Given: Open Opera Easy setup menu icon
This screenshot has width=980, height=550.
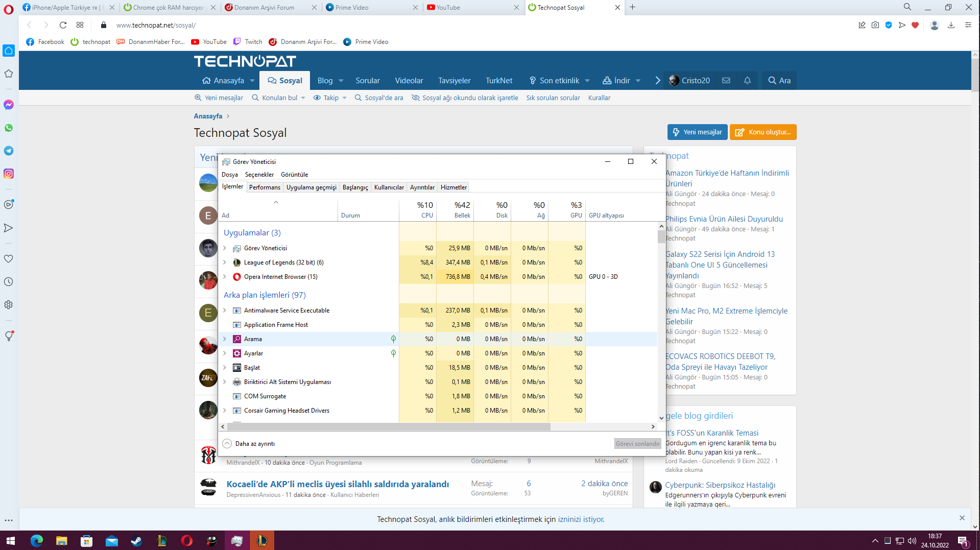Looking at the screenshot, I should coord(968,25).
